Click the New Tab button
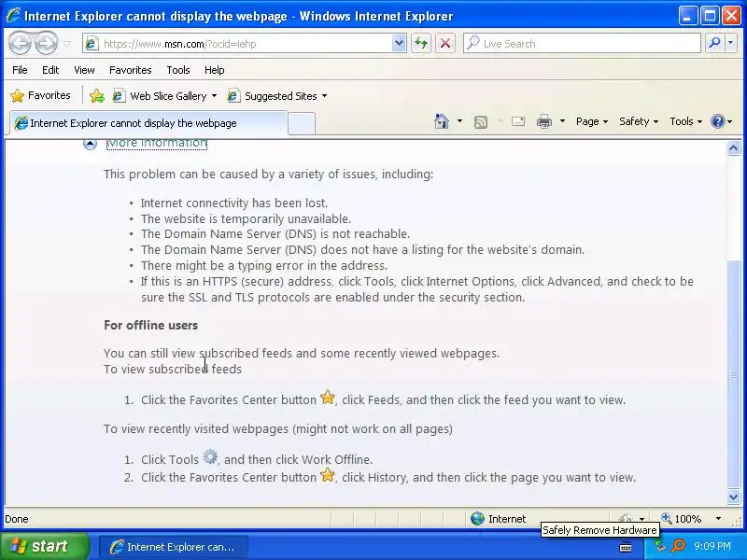747x560 pixels. coord(302,123)
